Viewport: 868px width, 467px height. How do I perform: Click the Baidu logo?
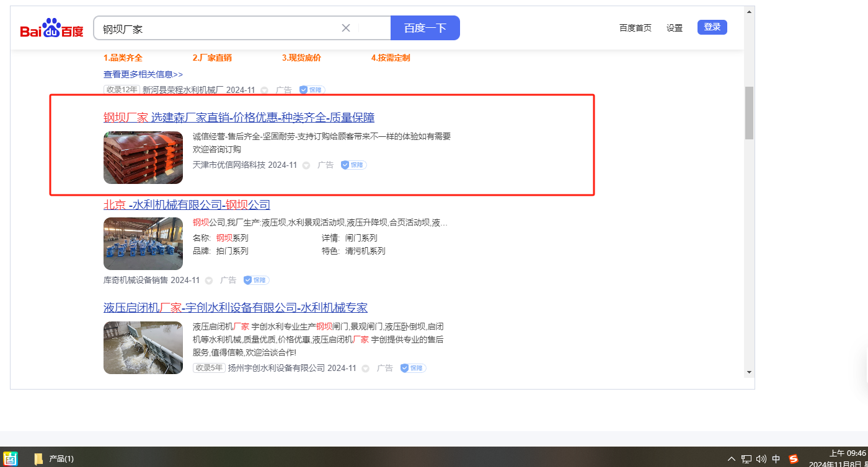[51, 28]
